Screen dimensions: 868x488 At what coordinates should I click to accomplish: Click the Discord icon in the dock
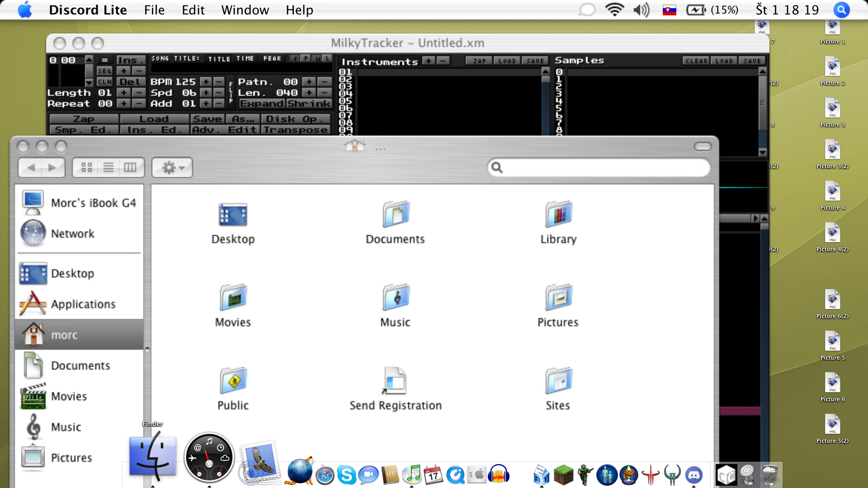[x=693, y=475]
